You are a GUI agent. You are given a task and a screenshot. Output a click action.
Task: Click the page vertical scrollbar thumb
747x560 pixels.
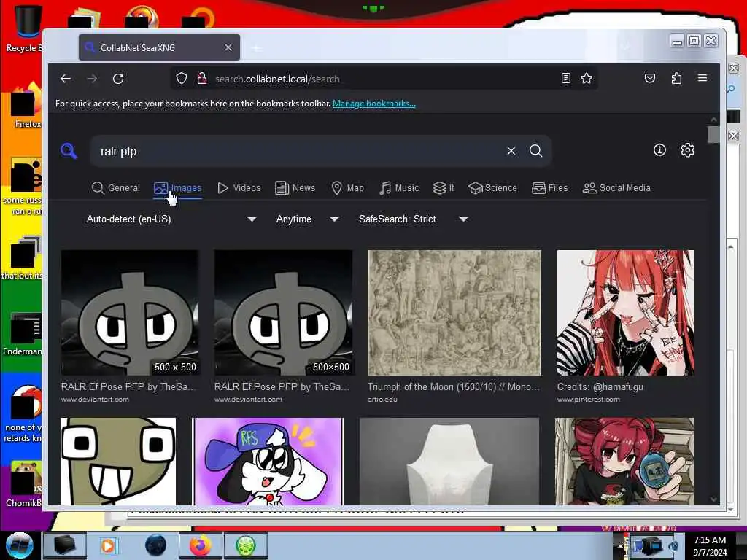point(713,134)
